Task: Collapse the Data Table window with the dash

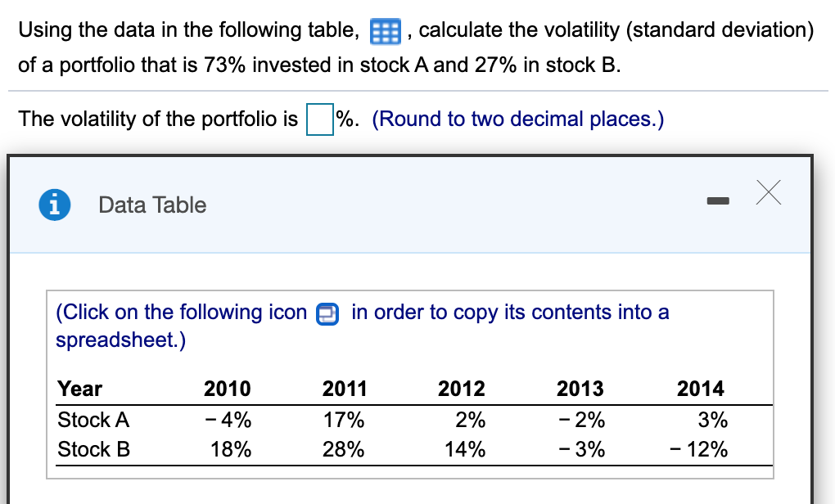Action: (x=718, y=199)
